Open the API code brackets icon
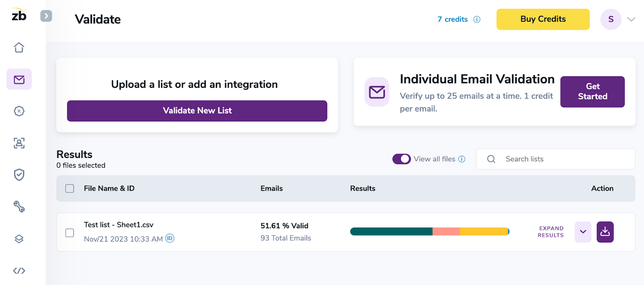The image size is (644, 285). click(x=19, y=271)
